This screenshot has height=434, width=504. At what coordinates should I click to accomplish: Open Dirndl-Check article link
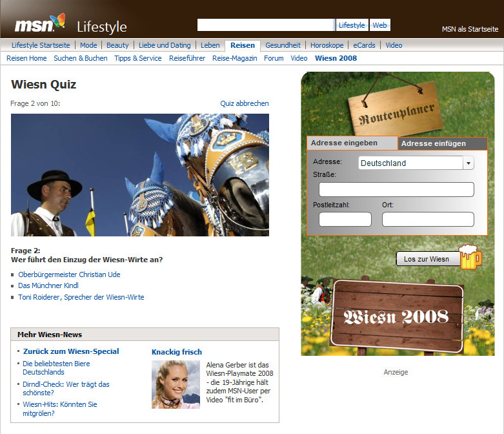click(x=66, y=388)
